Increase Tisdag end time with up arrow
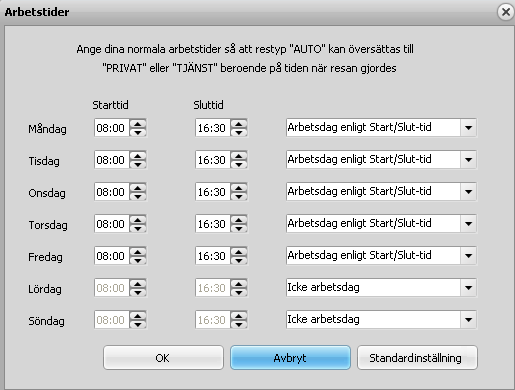 click(239, 156)
